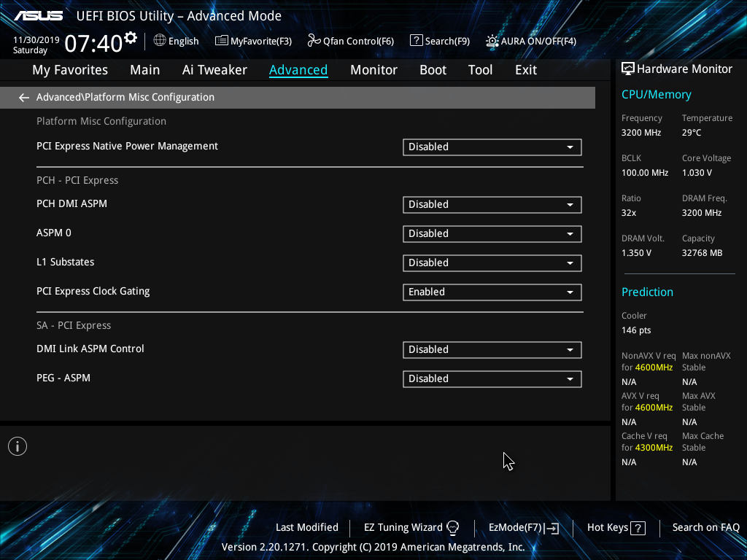This screenshot has width=747, height=560.
Task: Click the 11/30/2019 date text
Action: pyautogui.click(x=36, y=40)
